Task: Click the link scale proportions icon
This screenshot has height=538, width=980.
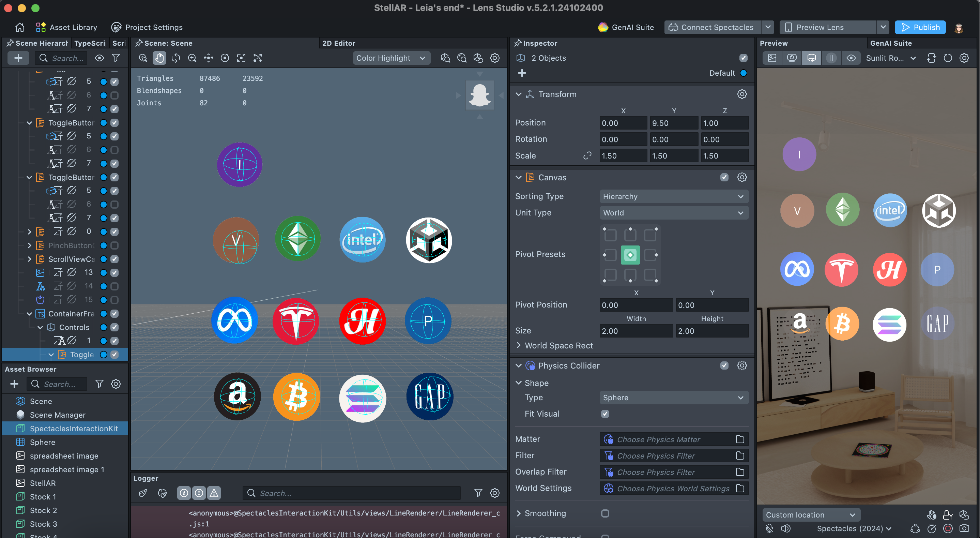Action: coord(587,156)
